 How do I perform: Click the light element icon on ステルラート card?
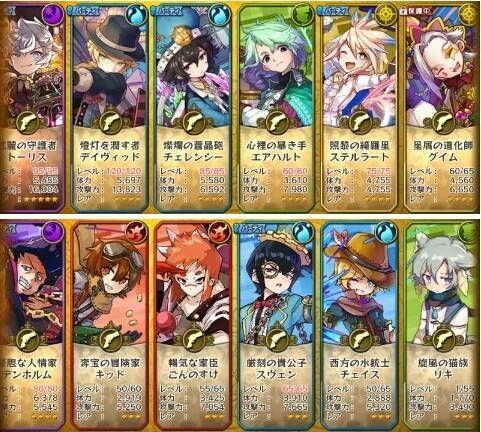(x=386, y=16)
